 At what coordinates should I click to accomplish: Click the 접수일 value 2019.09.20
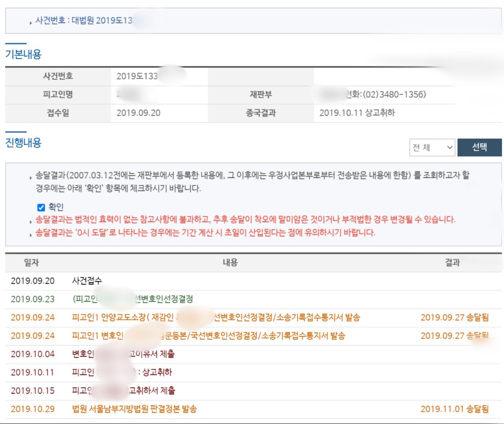(139, 112)
